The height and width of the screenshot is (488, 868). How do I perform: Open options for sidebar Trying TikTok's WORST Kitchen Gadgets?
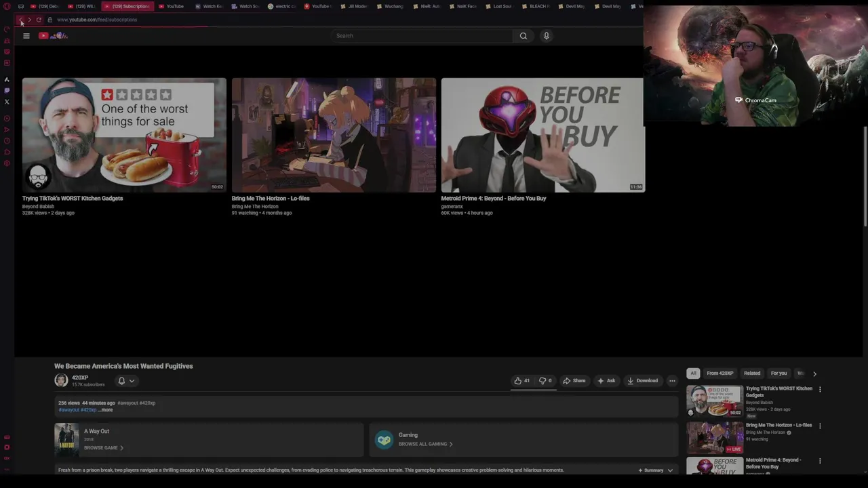820,390
